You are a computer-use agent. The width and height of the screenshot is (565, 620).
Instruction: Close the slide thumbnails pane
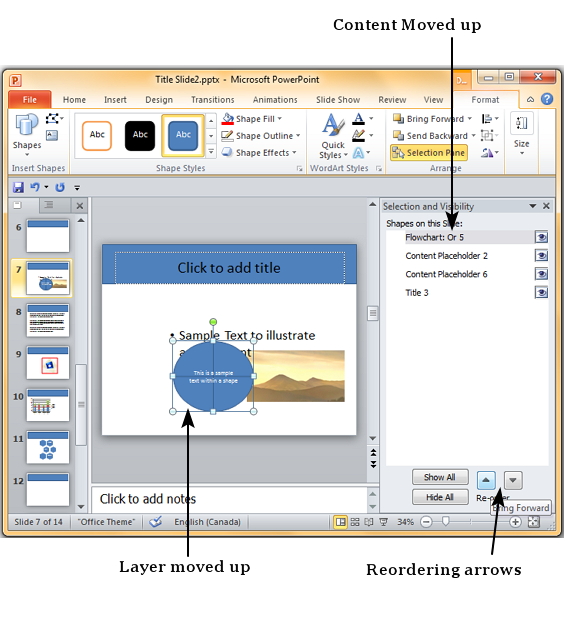[79, 206]
